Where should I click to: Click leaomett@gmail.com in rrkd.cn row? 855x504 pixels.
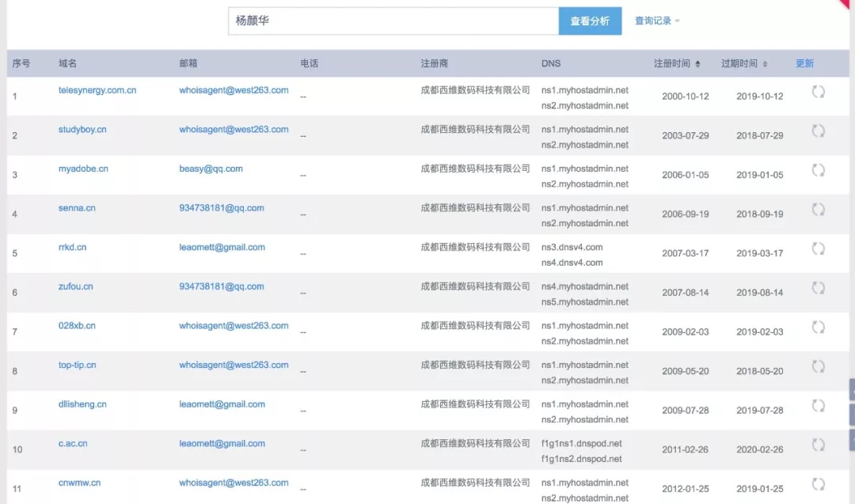coord(222,247)
